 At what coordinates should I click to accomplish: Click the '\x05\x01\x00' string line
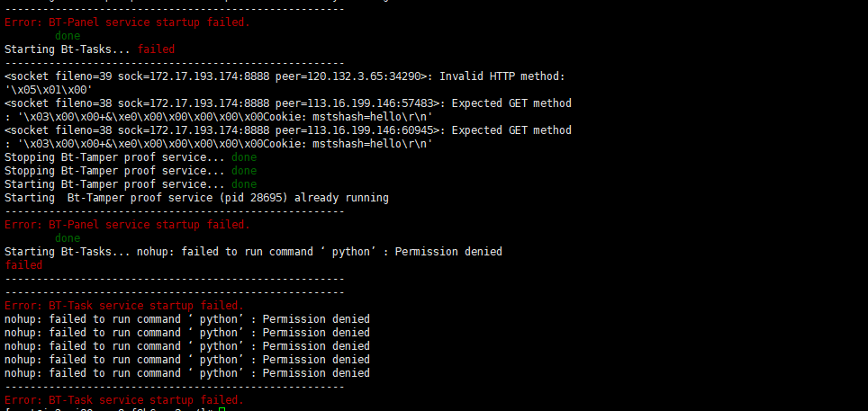tap(48, 90)
